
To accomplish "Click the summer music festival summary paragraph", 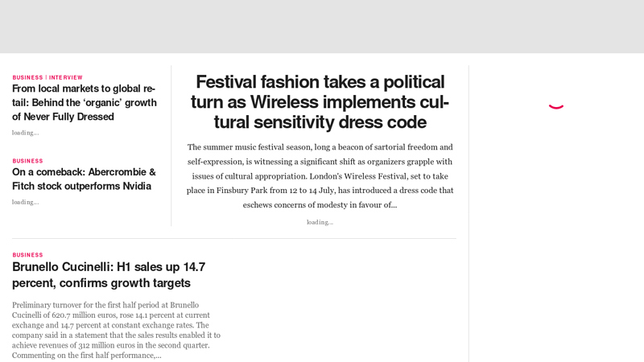I will tap(320, 175).
